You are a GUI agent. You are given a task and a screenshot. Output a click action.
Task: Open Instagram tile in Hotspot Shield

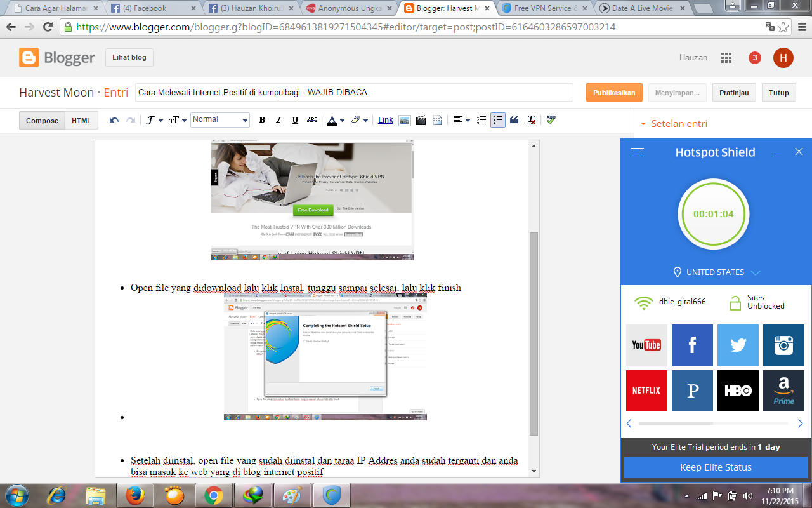point(783,345)
